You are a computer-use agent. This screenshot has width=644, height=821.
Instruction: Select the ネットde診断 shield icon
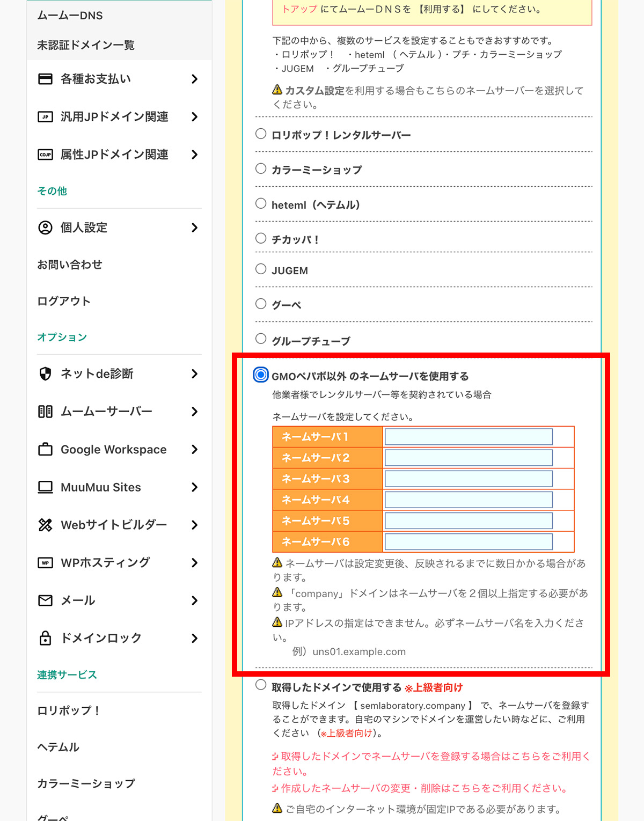(46, 374)
